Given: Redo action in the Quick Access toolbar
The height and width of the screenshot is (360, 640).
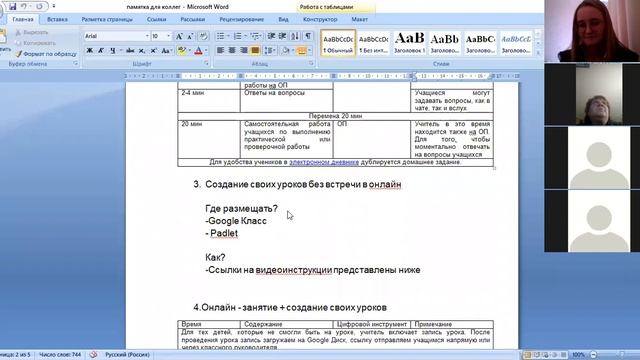Looking at the screenshot, I should pyautogui.click(x=39, y=7).
